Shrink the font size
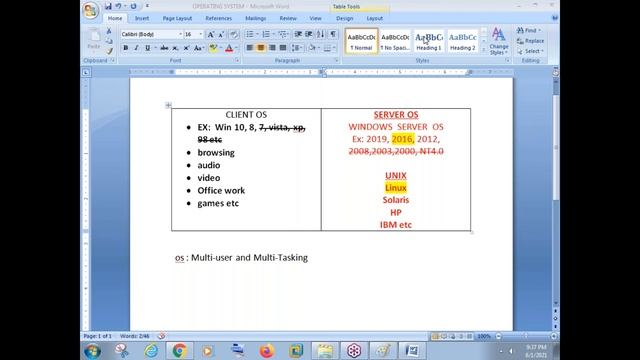Viewport: 640px width, 360px height. [x=221, y=34]
